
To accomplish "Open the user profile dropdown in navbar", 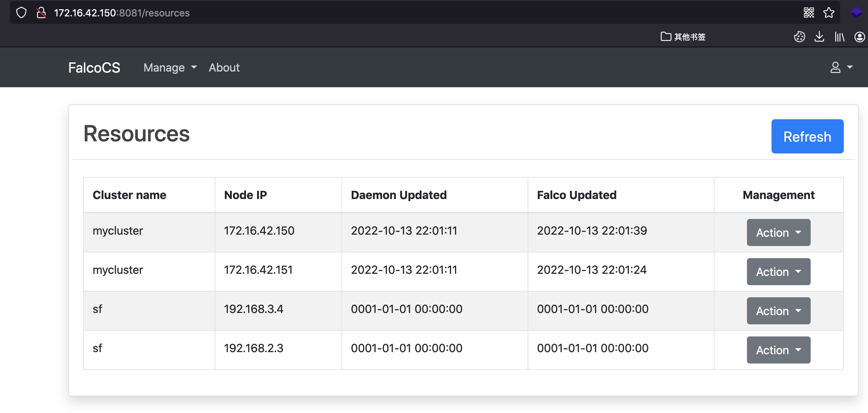I will pyautogui.click(x=841, y=67).
